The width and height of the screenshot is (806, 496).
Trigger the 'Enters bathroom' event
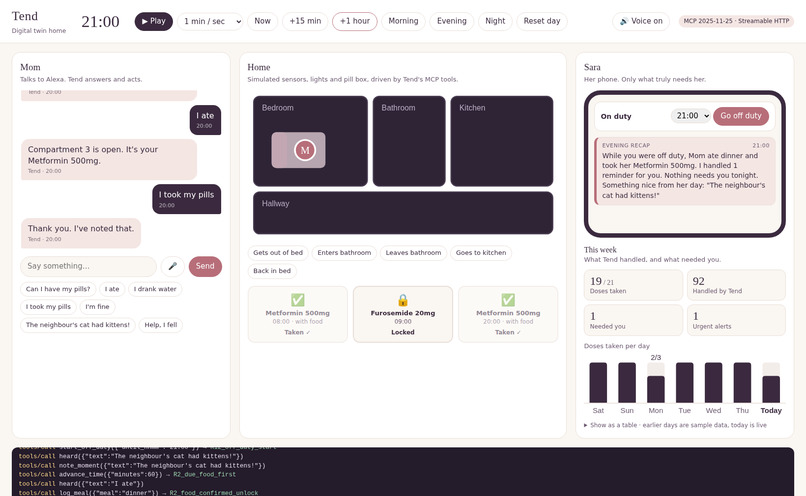click(x=344, y=253)
